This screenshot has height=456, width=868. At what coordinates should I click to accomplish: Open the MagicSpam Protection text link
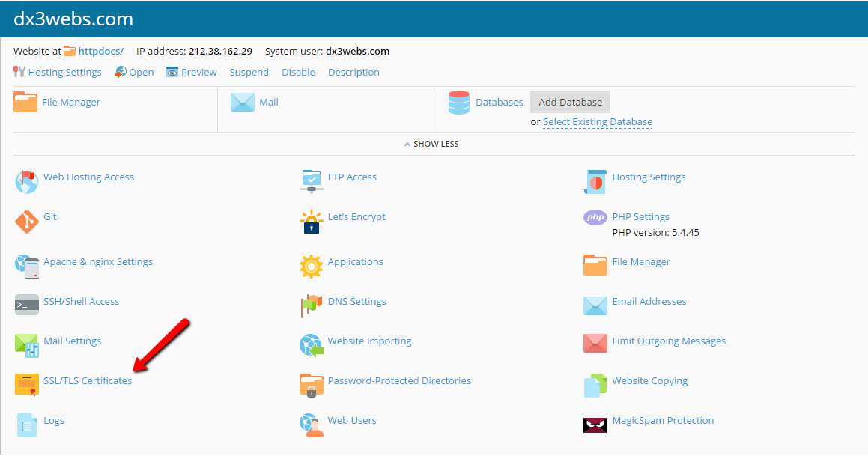(x=664, y=421)
